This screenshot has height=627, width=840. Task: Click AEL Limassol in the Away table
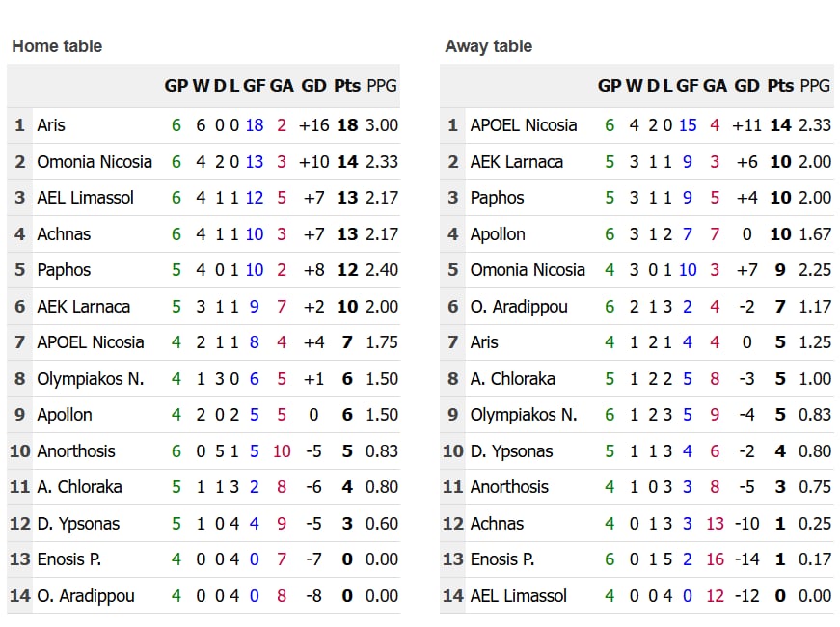519,596
